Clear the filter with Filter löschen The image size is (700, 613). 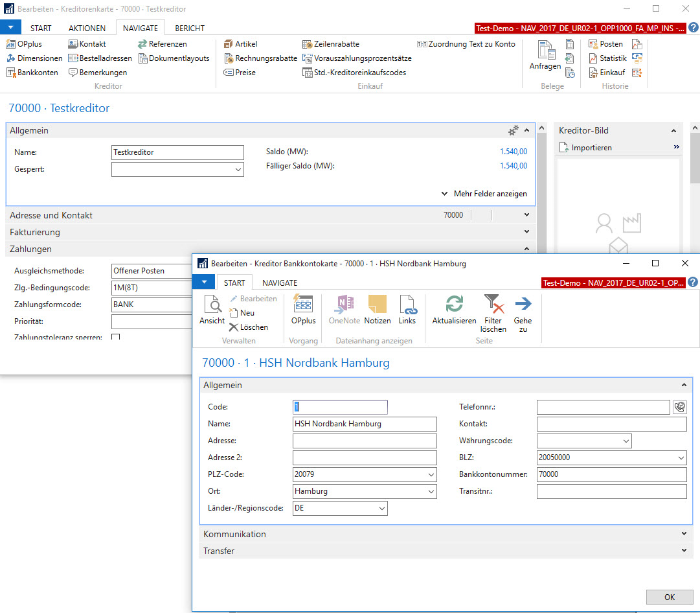493,314
